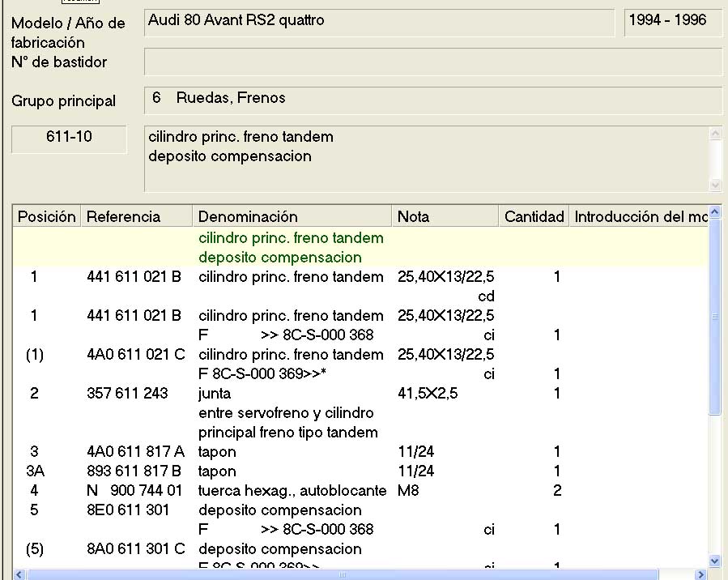728x580 pixels.
Task: Click the 'cilindro princ. freno tandem' text in description box
Action: tap(241, 137)
